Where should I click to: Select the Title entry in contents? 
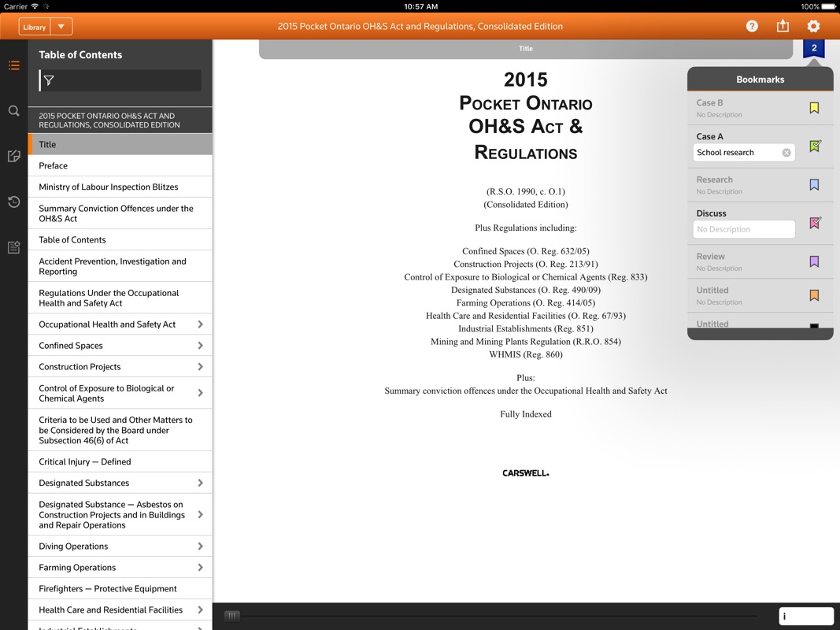(x=120, y=144)
